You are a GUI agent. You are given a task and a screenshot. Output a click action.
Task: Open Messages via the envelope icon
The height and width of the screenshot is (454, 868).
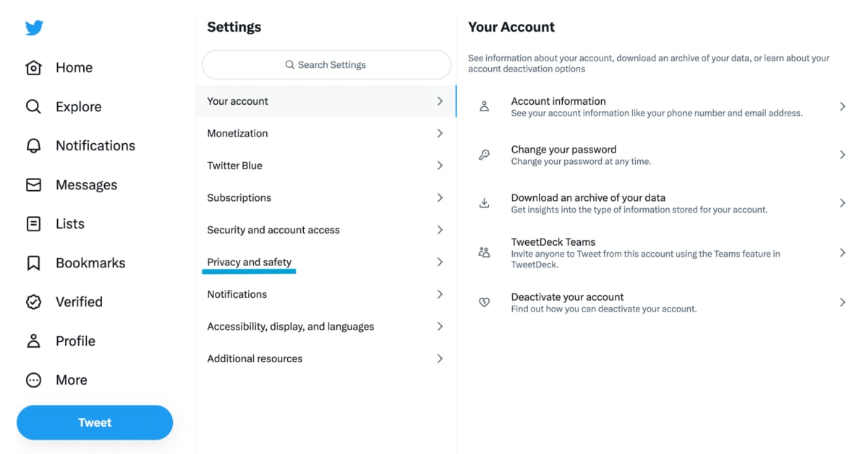[33, 184]
